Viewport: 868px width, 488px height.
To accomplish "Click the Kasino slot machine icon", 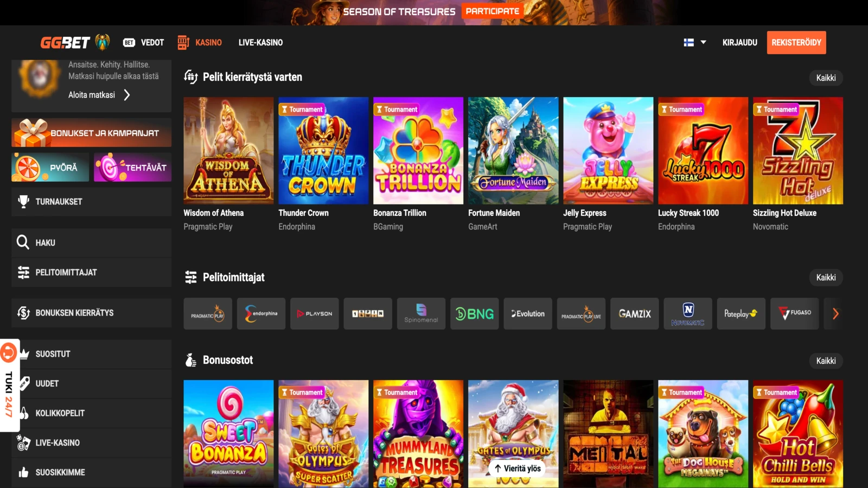I will coord(183,42).
